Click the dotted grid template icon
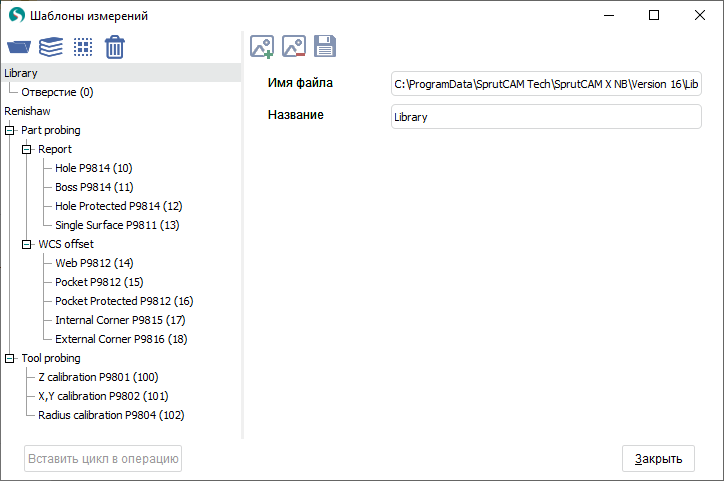Image resolution: width=724 pixels, height=481 pixels. point(83,47)
